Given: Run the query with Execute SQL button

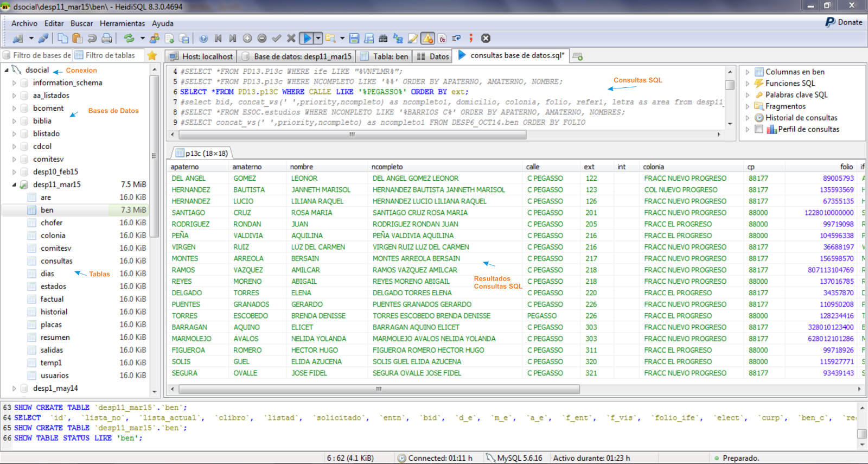Looking at the screenshot, I should pyautogui.click(x=307, y=39).
